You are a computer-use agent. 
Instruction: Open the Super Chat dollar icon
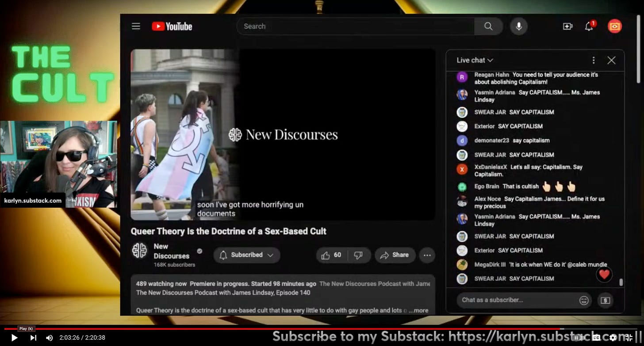click(606, 300)
